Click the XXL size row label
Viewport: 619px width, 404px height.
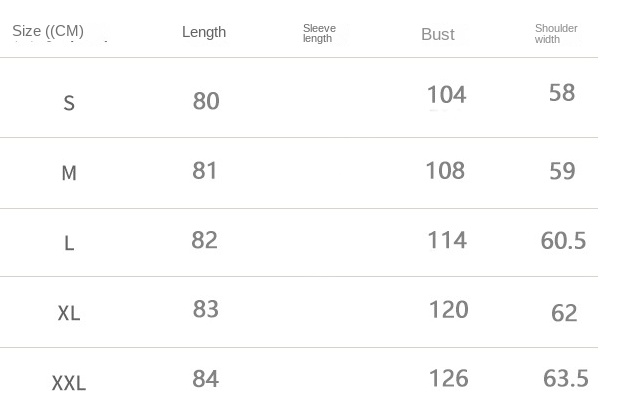(69, 383)
